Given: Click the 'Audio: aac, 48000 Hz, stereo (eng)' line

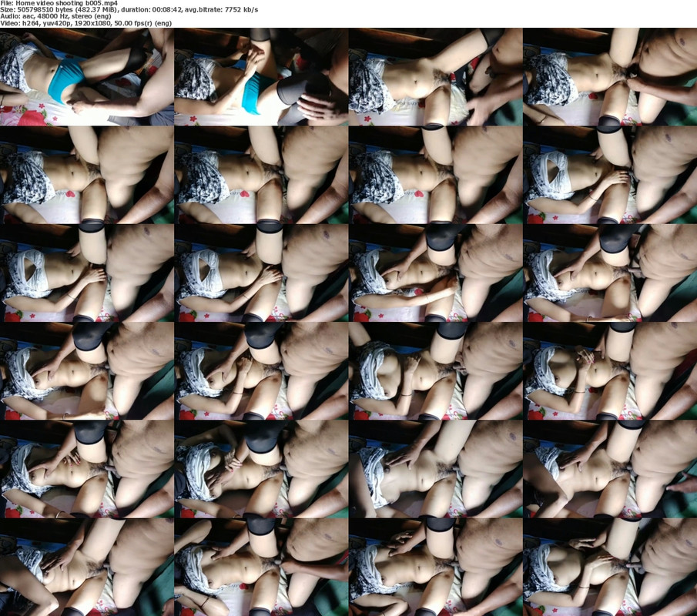Looking at the screenshot, I should coord(55,16).
